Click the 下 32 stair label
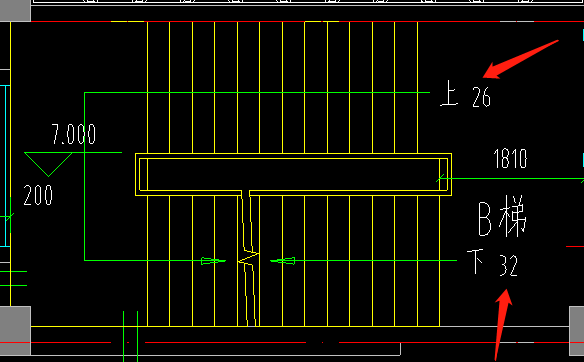The image size is (584, 362). [492, 263]
